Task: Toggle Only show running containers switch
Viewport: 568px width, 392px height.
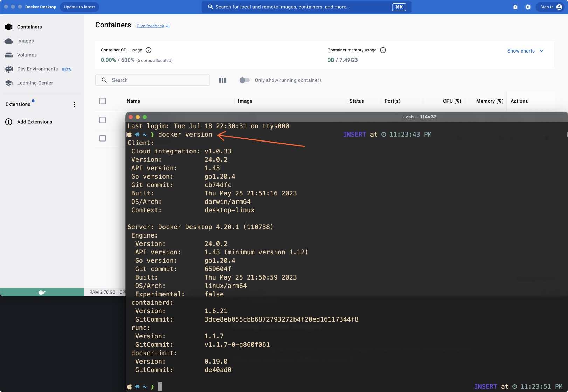Action: coord(244,80)
